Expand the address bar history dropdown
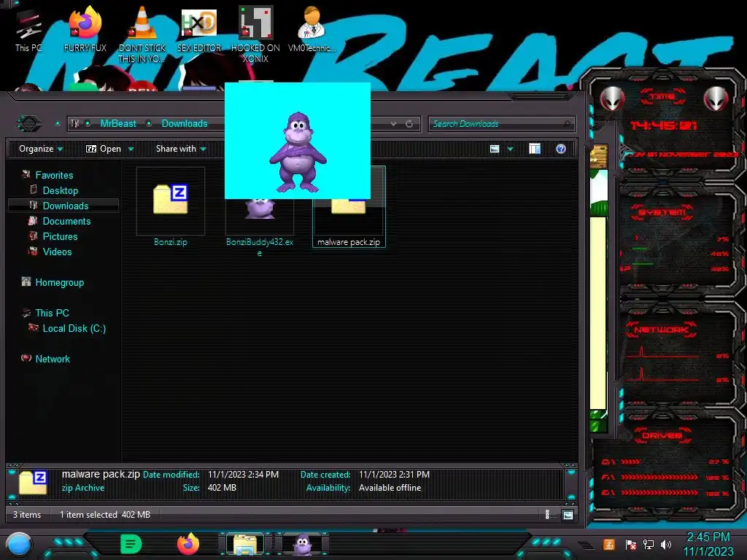The height and width of the screenshot is (560, 747). (393, 124)
